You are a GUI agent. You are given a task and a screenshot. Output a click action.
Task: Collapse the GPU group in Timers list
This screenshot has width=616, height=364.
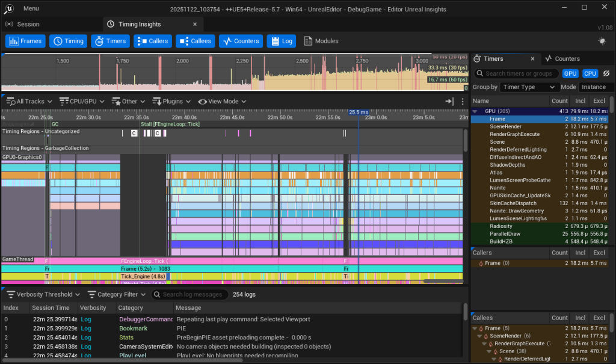pos(475,111)
